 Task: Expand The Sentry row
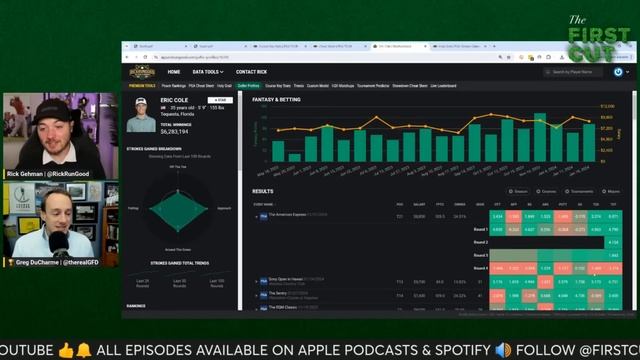256,296
